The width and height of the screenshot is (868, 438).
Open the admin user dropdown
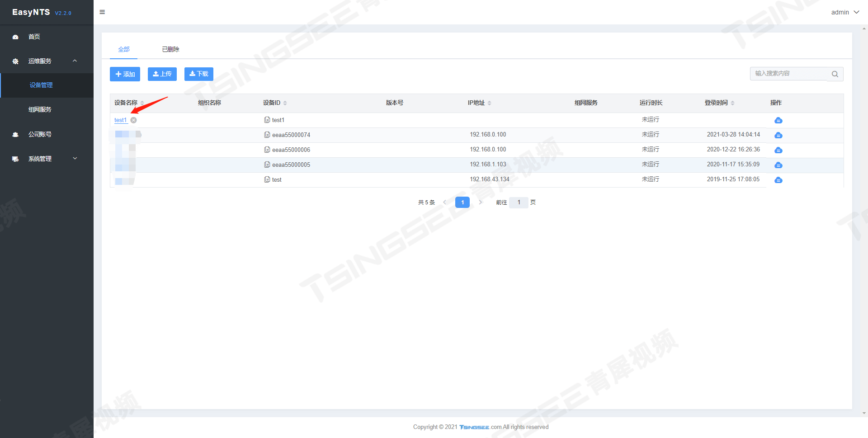[845, 12]
